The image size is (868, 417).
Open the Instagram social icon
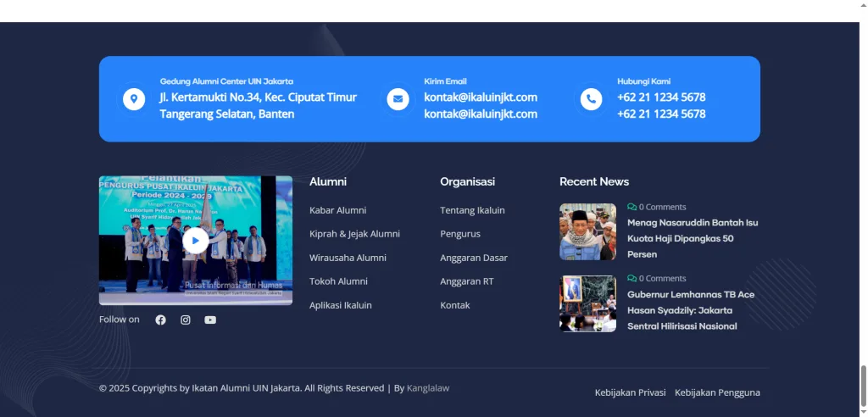186,320
